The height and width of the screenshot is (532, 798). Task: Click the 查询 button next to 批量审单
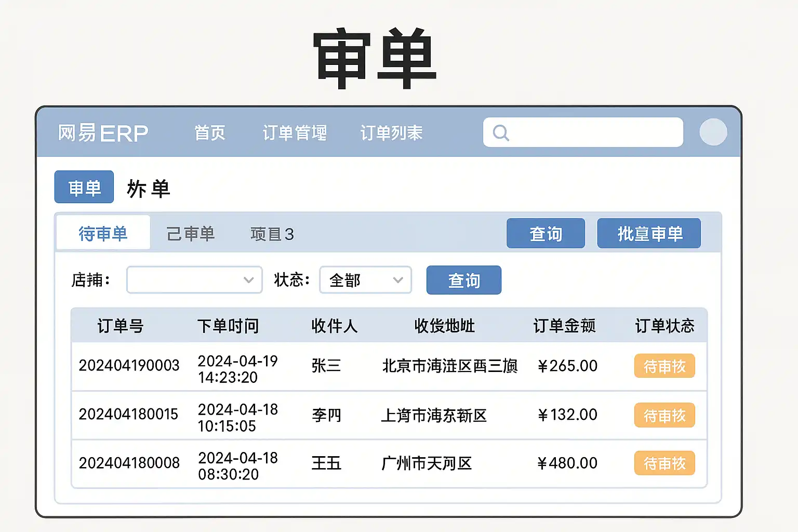pyautogui.click(x=546, y=234)
